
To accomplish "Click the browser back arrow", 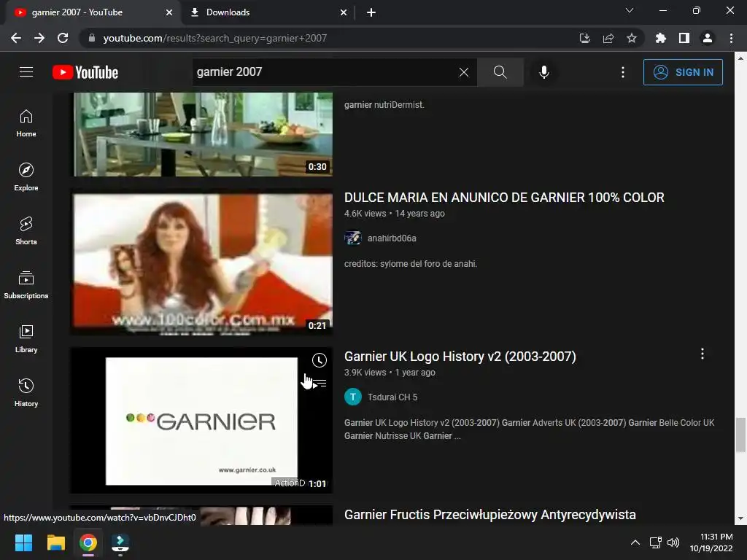I will 16,38.
